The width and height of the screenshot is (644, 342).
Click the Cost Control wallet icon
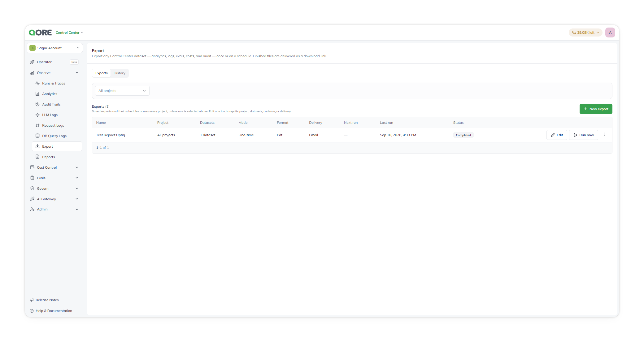click(x=32, y=167)
